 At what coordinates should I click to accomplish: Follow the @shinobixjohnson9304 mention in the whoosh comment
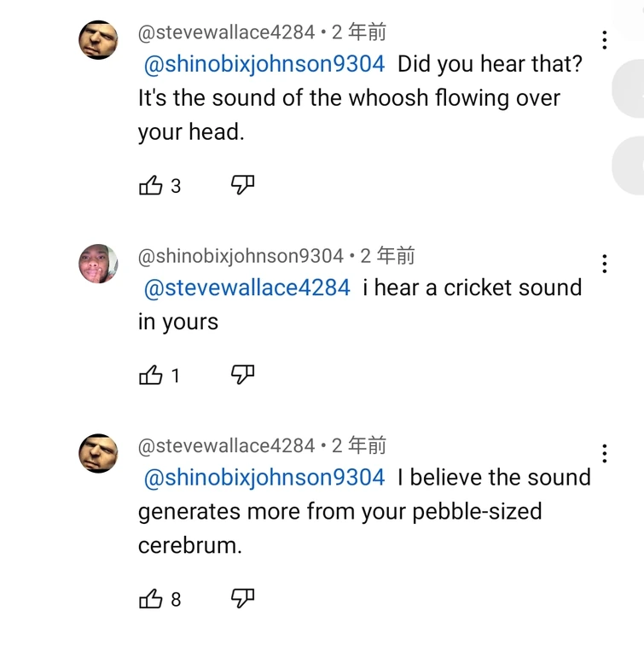pyautogui.click(x=264, y=64)
